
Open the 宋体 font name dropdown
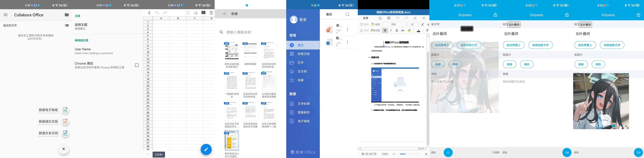tap(395, 24)
